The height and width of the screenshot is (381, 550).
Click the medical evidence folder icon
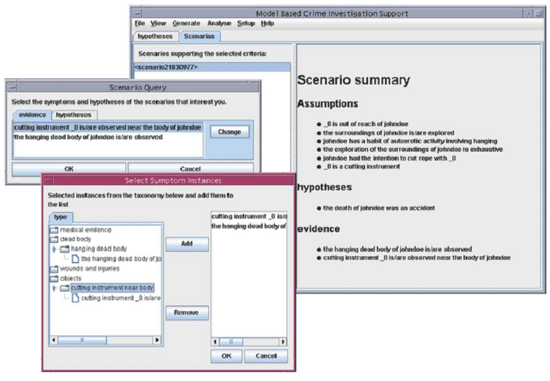54,230
